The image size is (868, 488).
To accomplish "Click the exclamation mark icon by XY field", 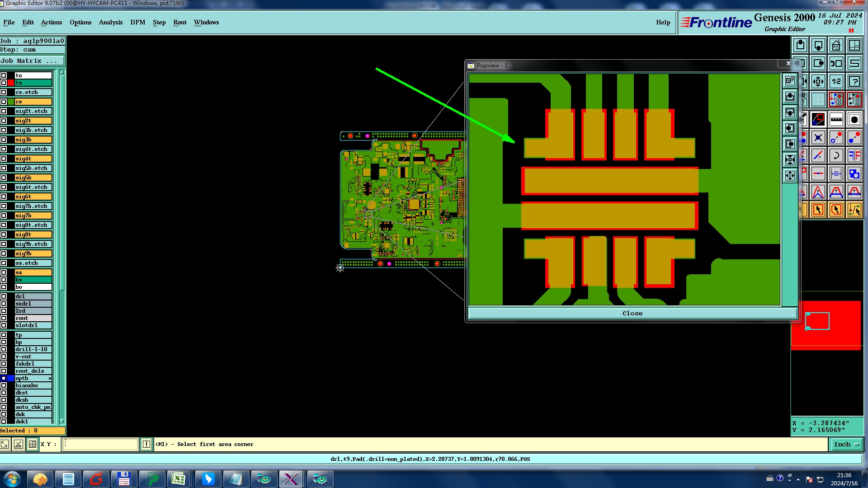I will coord(146,444).
